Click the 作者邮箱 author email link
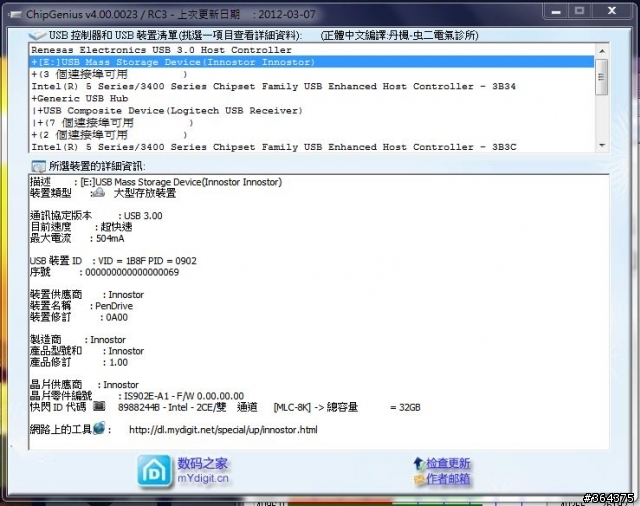 coord(448,479)
